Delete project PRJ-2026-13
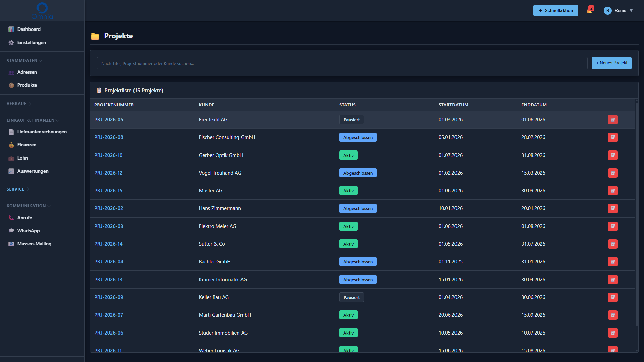This screenshot has height=362, width=644. (x=612, y=280)
